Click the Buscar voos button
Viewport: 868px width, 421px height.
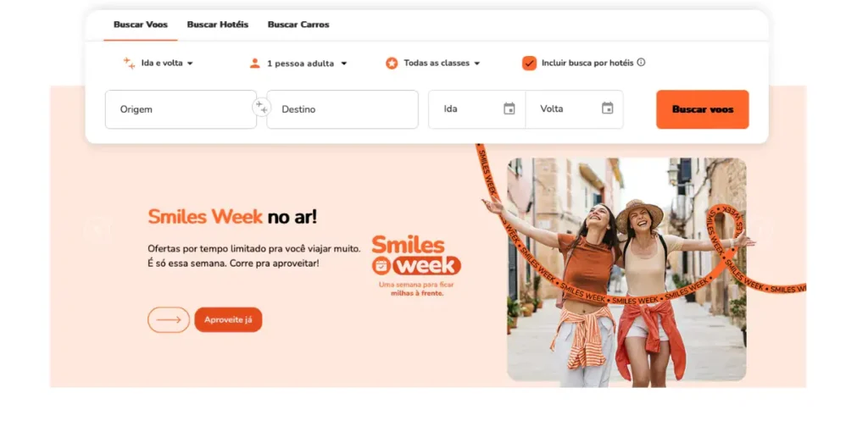click(703, 109)
